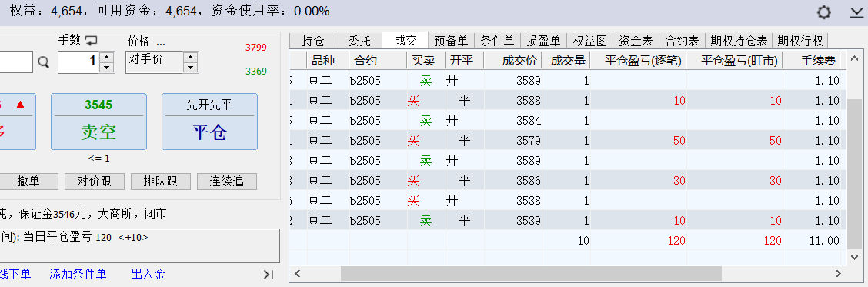
Task: Click the 平仓 close-position button
Action: (209, 122)
